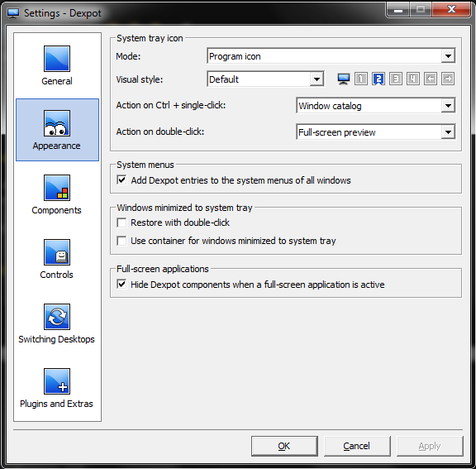Open the Components settings icon
476x469 pixels.
point(57,188)
